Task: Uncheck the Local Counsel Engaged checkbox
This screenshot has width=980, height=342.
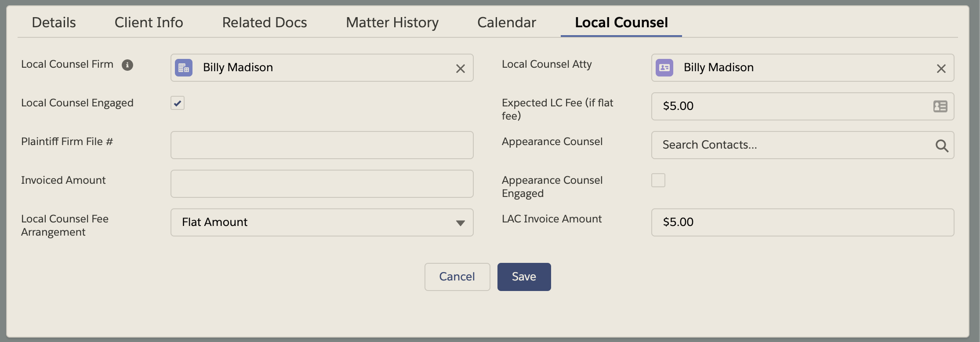Action: coord(178,103)
